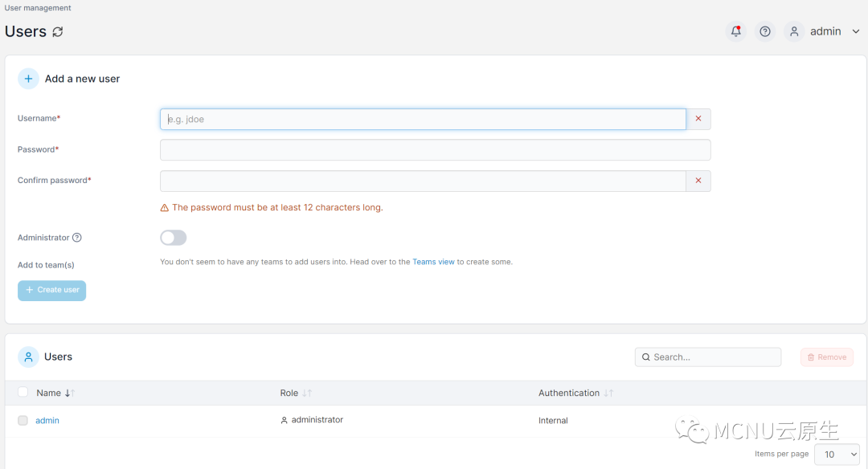Click the Search users field

(708, 357)
